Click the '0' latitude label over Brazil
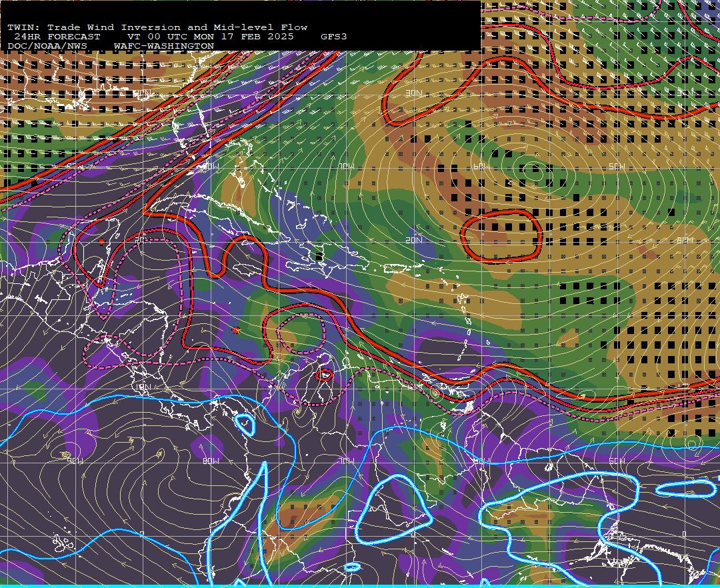This screenshot has height=588, width=720. point(685,534)
